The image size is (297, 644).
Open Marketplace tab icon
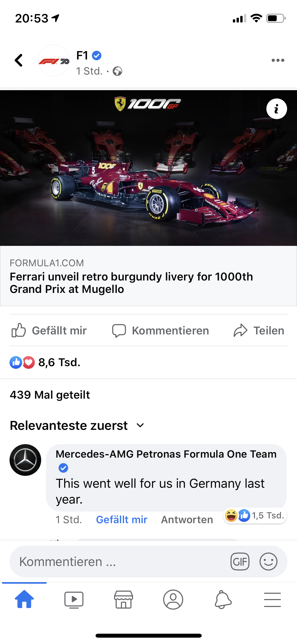pos(123,599)
